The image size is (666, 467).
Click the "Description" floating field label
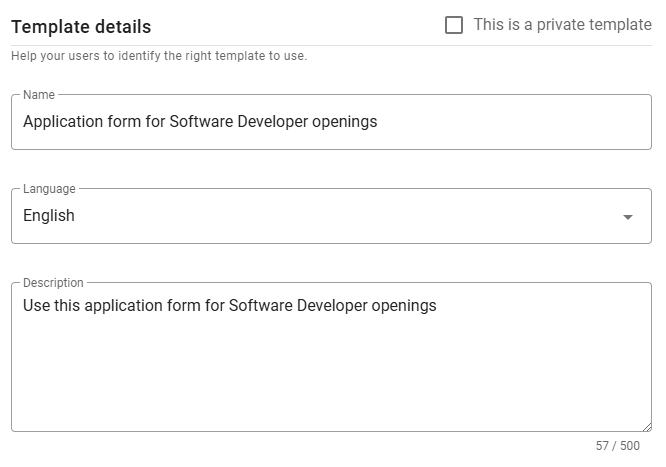pos(53,283)
